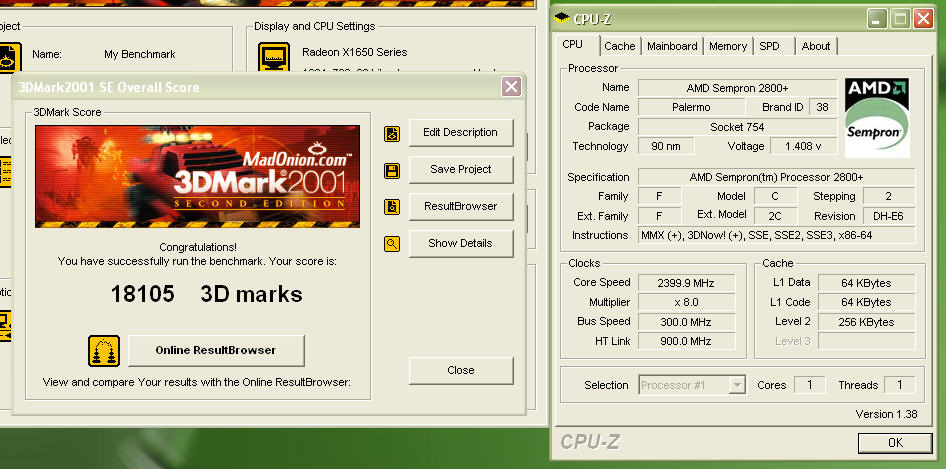Close the score dialog with Close button
The width and height of the screenshot is (946, 469).
tap(461, 371)
